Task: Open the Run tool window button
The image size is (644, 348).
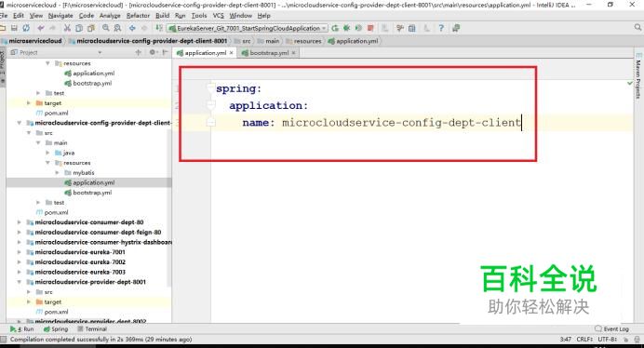Action: pyautogui.click(x=22, y=329)
